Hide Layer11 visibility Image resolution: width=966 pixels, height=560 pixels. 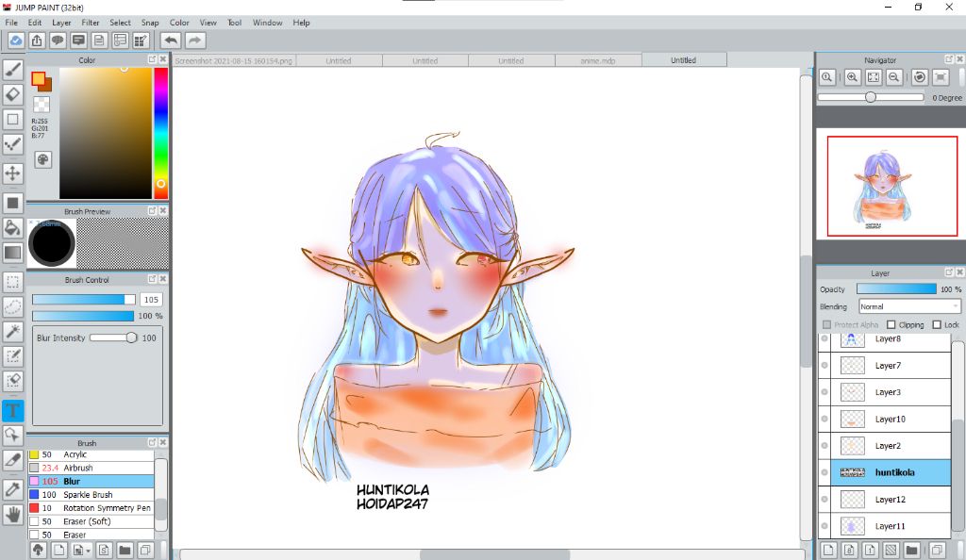click(x=824, y=526)
